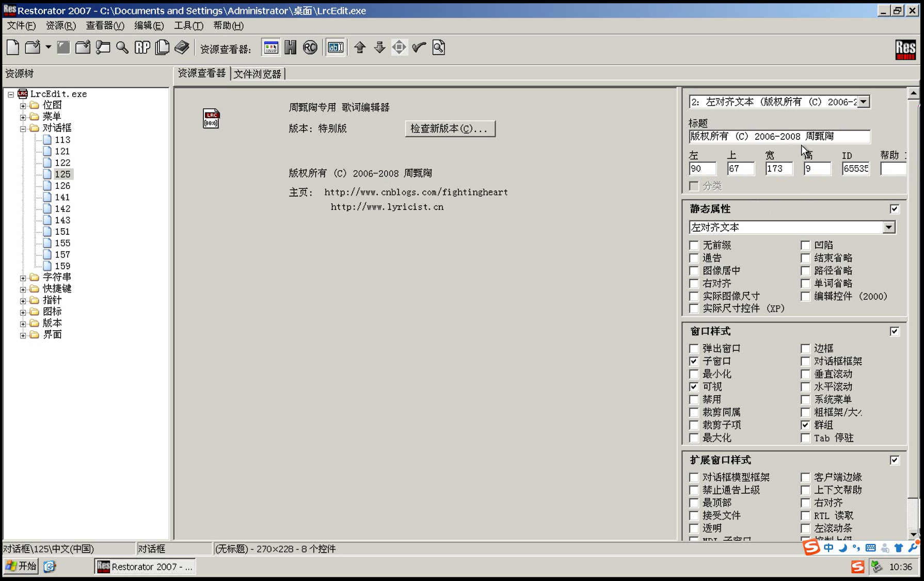Click the Sogou S icon in tray
The width and height of the screenshot is (924, 581).
857,567
